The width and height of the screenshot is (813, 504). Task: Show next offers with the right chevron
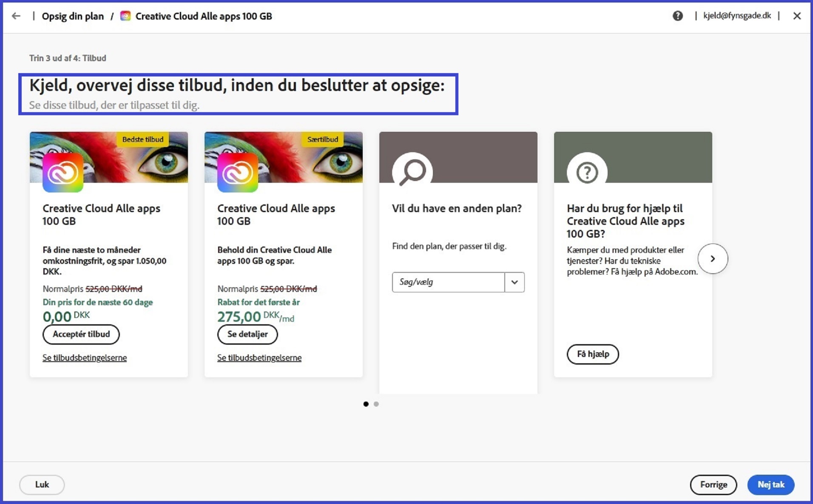tap(713, 258)
